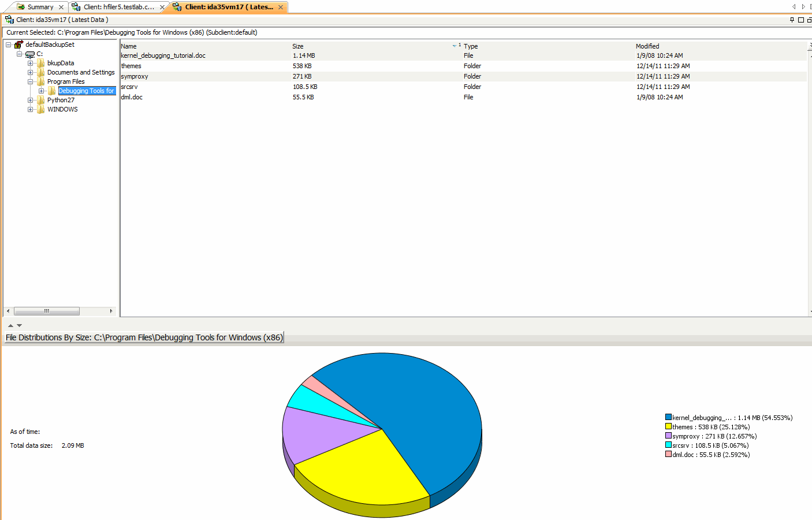Viewport: 812px width, 520px height.
Task: Expand the Documents and Settings folder
Action: tap(30, 72)
